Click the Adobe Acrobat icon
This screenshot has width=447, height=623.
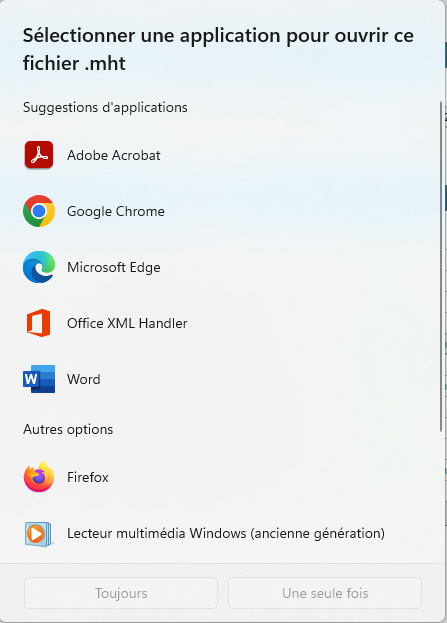39,155
